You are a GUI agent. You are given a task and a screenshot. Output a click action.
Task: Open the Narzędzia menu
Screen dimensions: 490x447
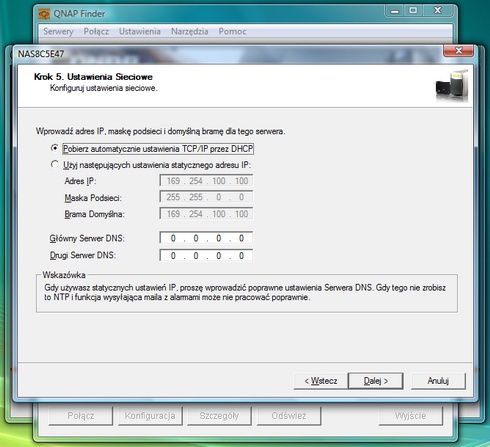190,32
